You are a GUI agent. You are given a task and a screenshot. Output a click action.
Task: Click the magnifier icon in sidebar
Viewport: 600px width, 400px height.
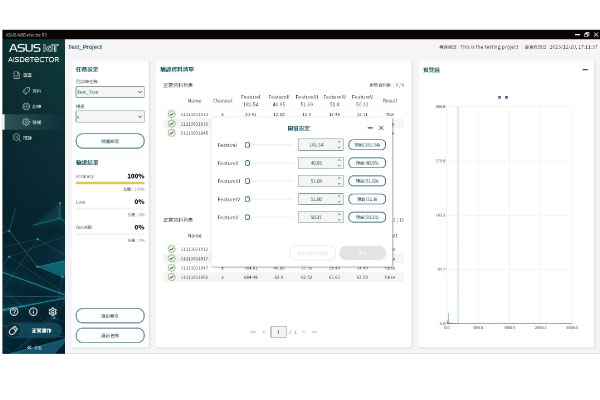pos(15,137)
